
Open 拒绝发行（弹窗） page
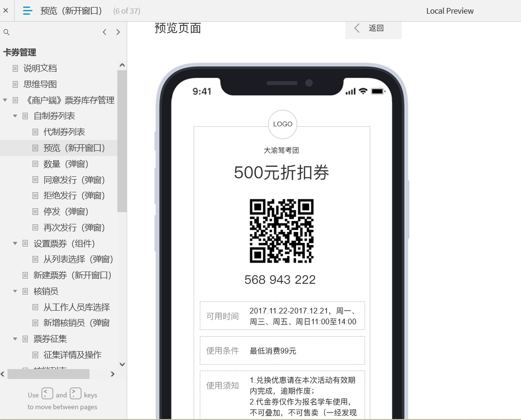click(74, 196)
